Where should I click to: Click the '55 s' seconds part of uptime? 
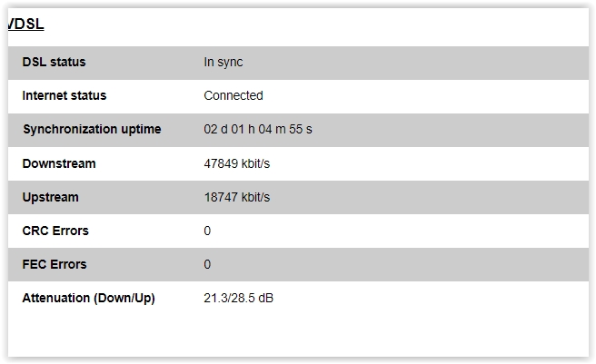click(301, 129)
